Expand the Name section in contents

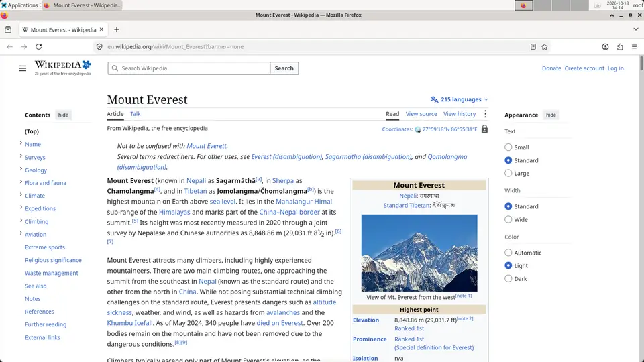[x=21, y=143]
